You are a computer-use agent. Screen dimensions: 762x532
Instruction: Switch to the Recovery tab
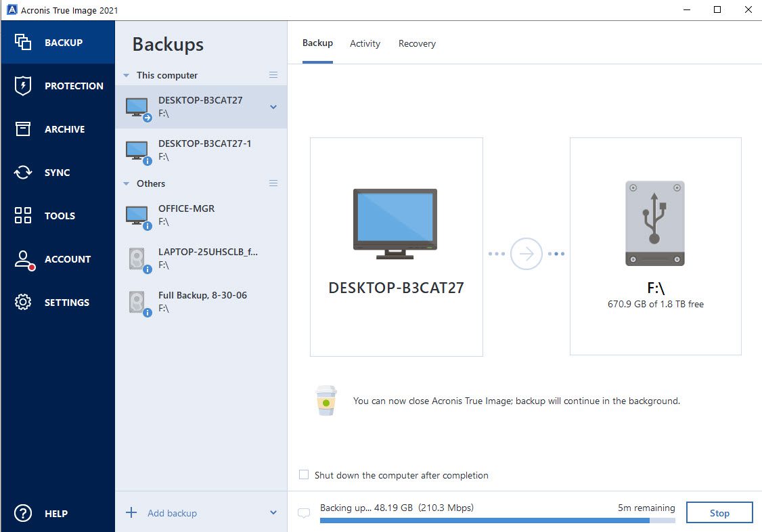(x=417, y=44)
